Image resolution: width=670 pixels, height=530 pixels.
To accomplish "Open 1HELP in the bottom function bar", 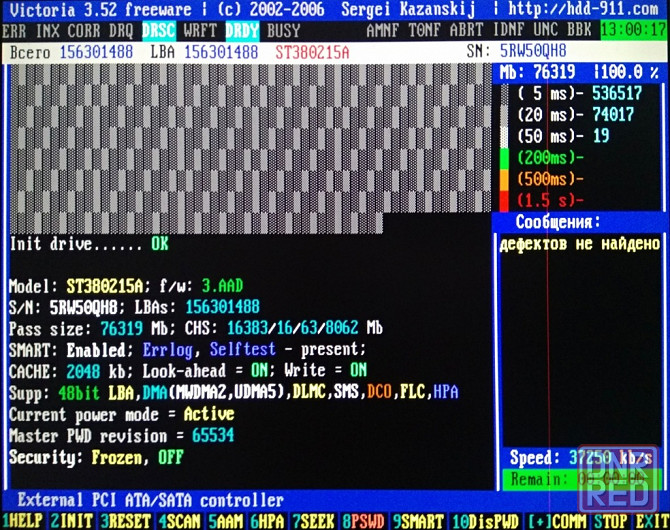I will tap(23, 521).
